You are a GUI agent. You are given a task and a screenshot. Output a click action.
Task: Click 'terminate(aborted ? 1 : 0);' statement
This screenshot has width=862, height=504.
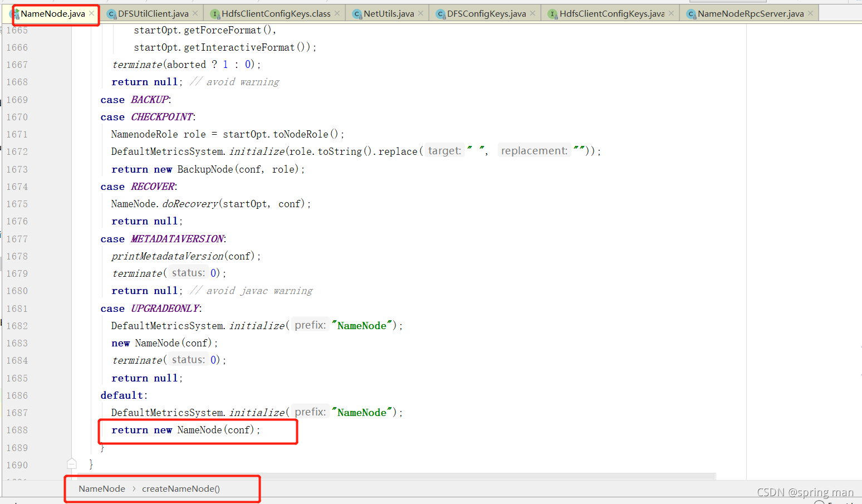tap(187, 65)
